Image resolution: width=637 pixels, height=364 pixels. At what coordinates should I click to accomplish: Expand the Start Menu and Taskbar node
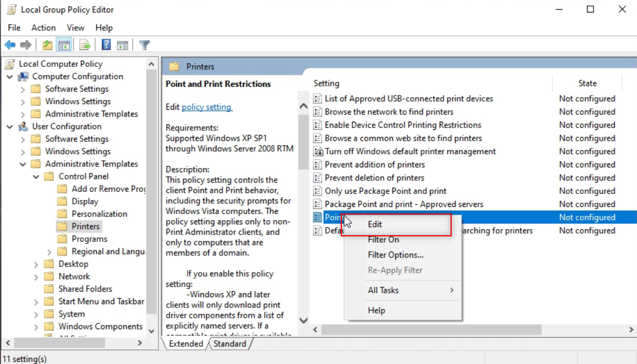(36, 302)
